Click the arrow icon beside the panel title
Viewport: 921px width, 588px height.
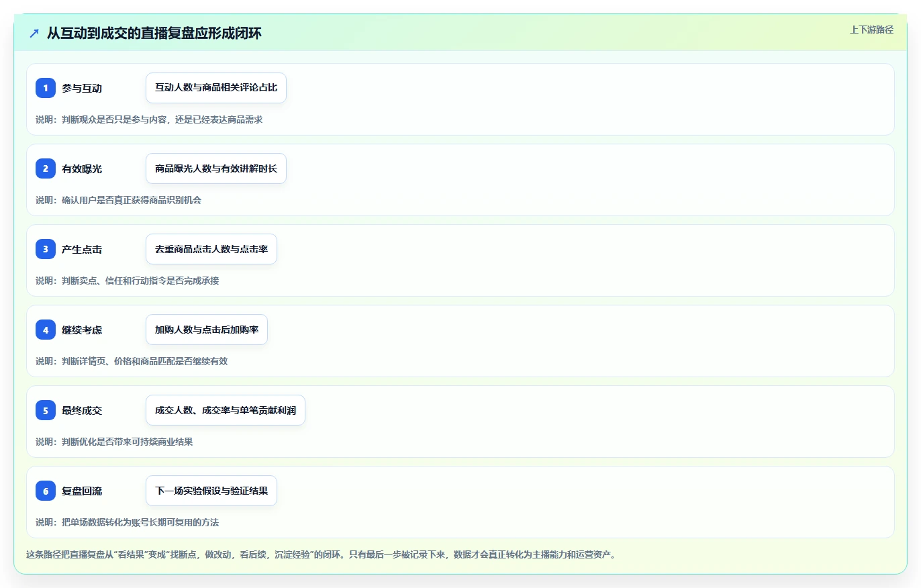click(34, 34)
